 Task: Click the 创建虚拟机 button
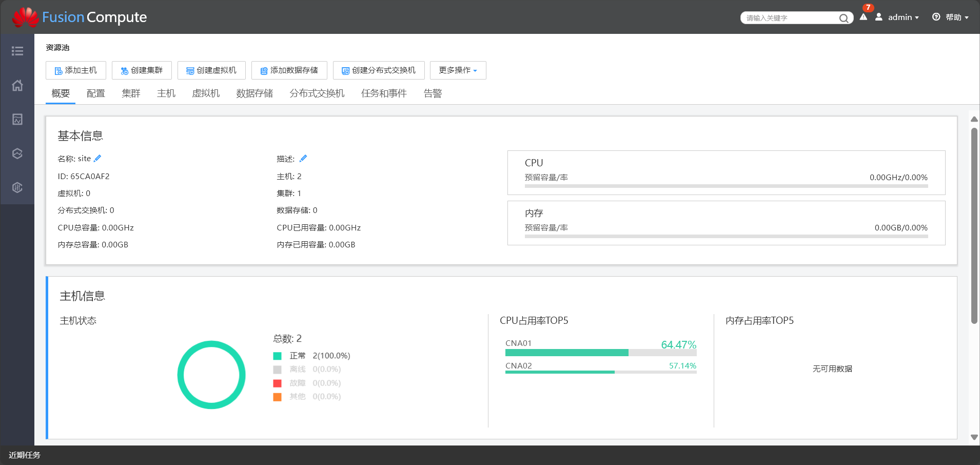pyautogui.click(x=211, y=70)
